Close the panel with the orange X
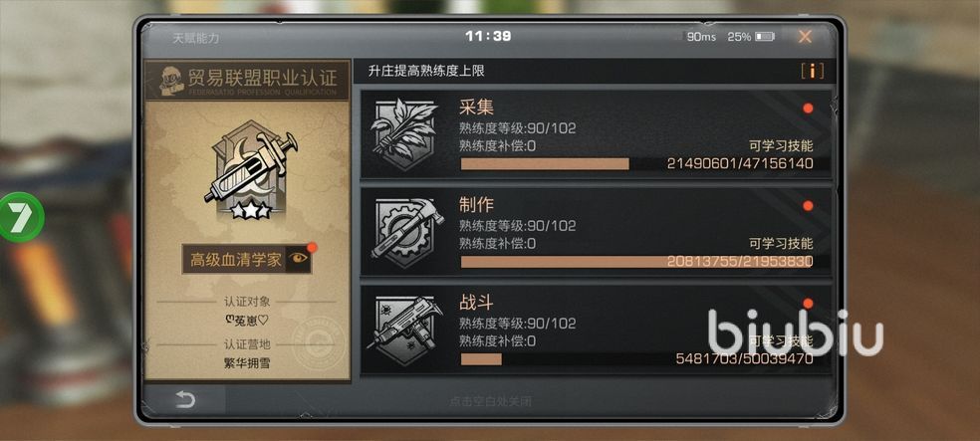Image resolution: width=980 pixels, height=441 pixels. (x=805, y=37)
